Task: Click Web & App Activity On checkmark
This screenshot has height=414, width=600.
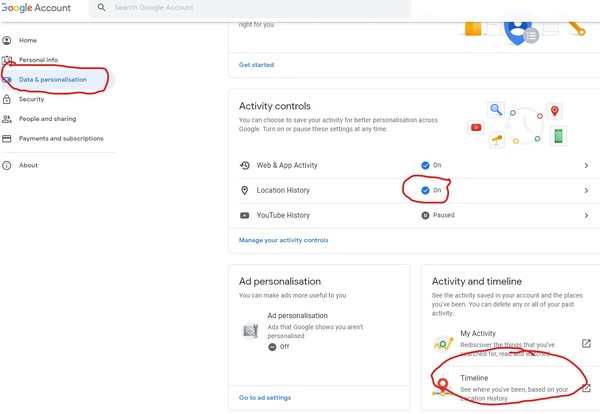Action: coord(425,165)
